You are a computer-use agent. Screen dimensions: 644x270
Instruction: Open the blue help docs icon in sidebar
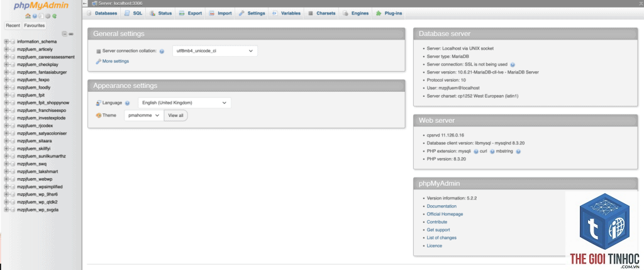[35, 16]
